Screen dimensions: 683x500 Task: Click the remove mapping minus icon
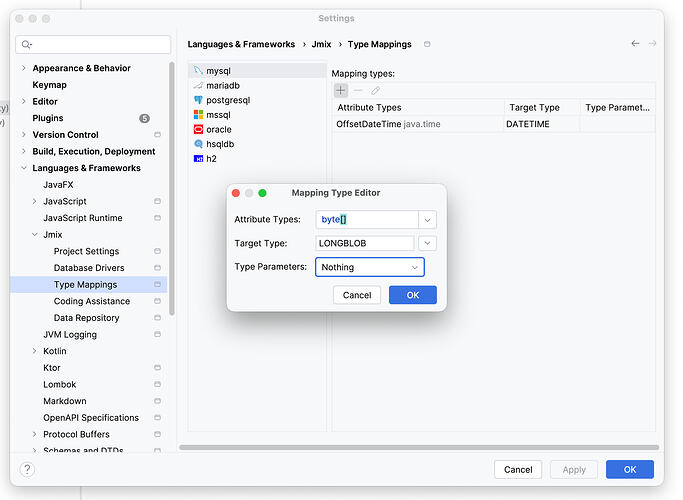coord(358,91)
